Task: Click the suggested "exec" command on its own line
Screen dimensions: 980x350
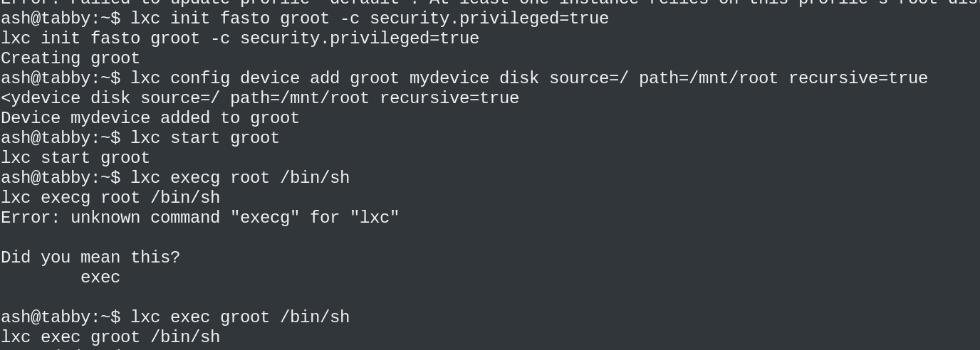Action: pos(100,277)
